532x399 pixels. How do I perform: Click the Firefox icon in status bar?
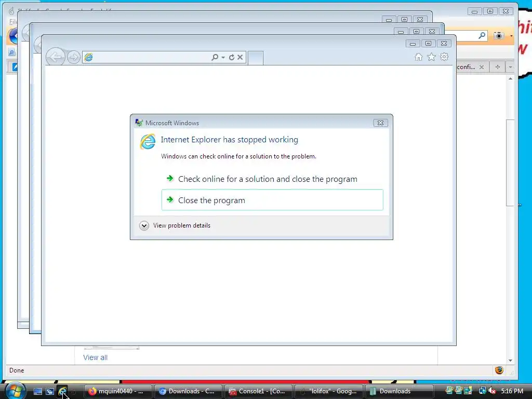499,370
